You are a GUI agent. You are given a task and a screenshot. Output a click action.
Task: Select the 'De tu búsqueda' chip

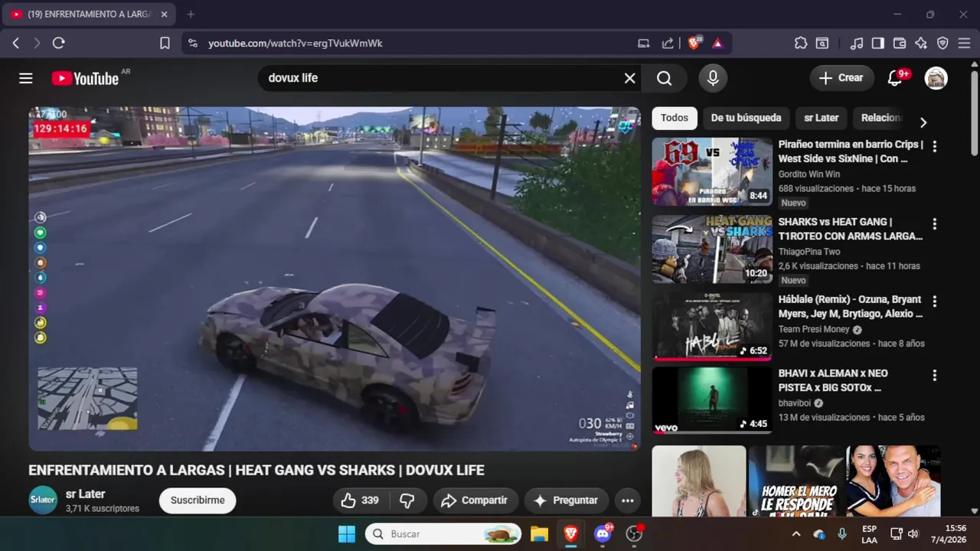point(746,118)
